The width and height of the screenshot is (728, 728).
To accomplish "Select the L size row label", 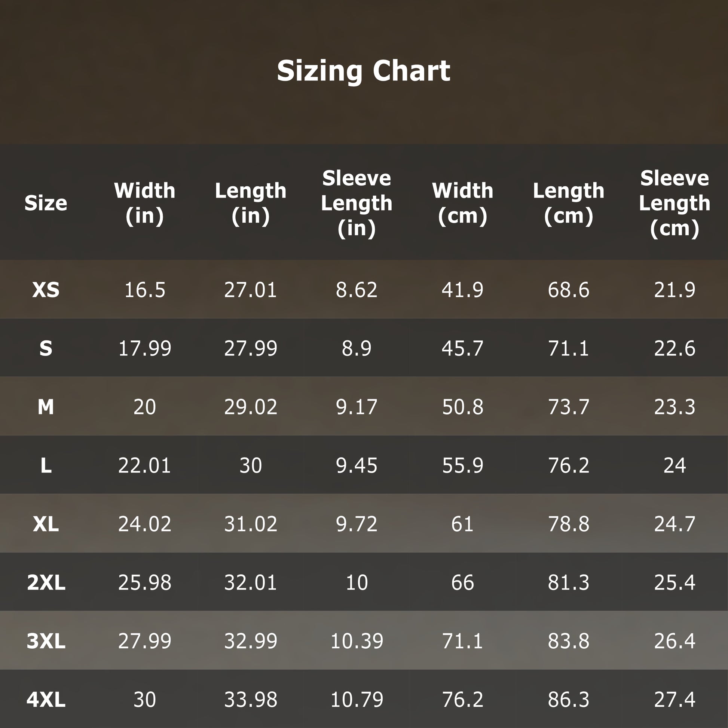I will (x=46, y=465).
